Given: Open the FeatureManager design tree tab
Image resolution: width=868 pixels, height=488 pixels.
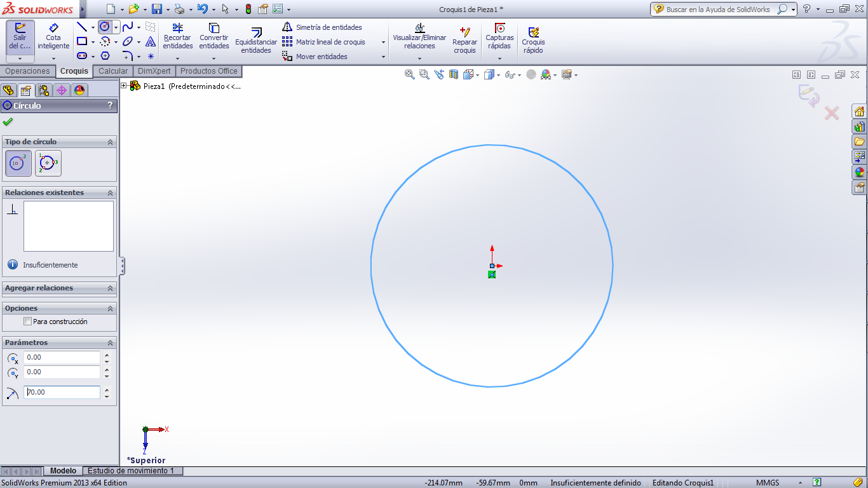Looking at the screenshot, I should (8, 90).
